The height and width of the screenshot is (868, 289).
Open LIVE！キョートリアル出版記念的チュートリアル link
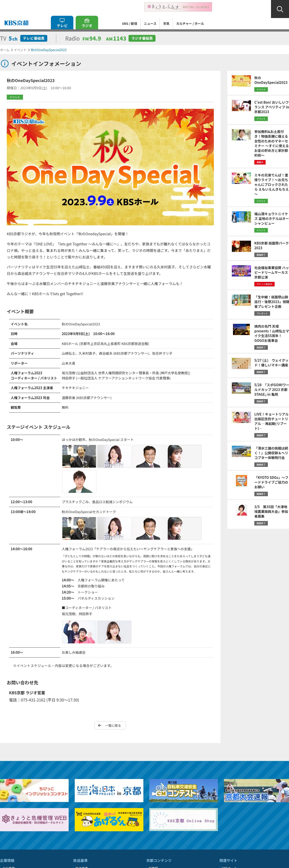(271, 421)
